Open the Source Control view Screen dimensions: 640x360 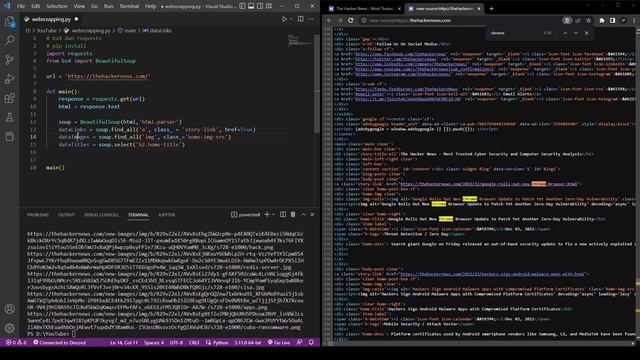point(9,60)
